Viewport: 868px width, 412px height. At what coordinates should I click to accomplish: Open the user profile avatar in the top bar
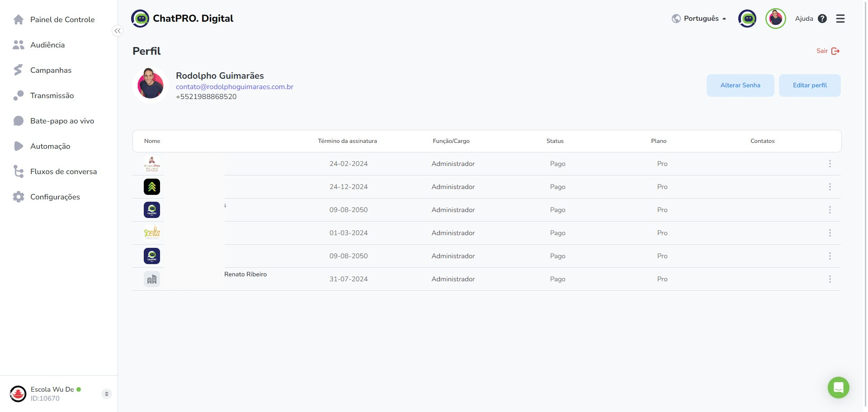776,19
